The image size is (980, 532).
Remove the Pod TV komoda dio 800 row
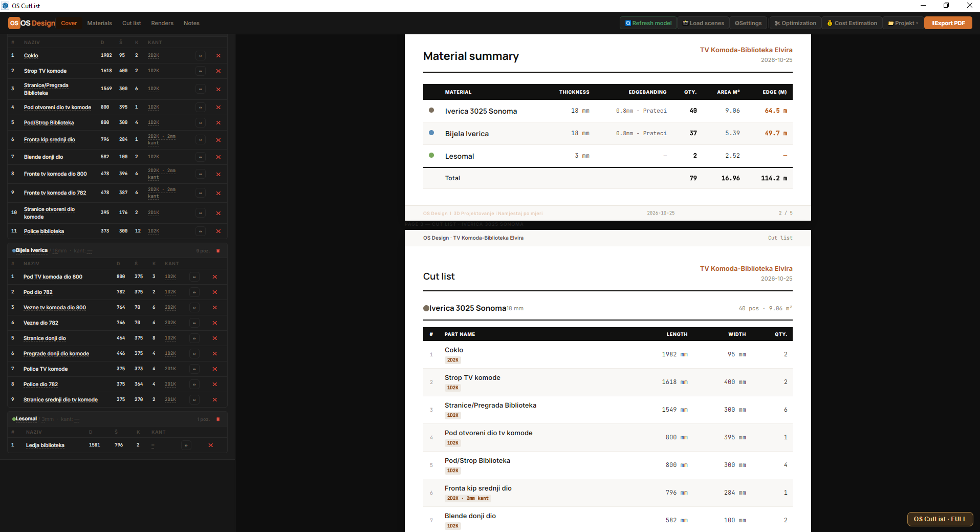tap(215, 277)
